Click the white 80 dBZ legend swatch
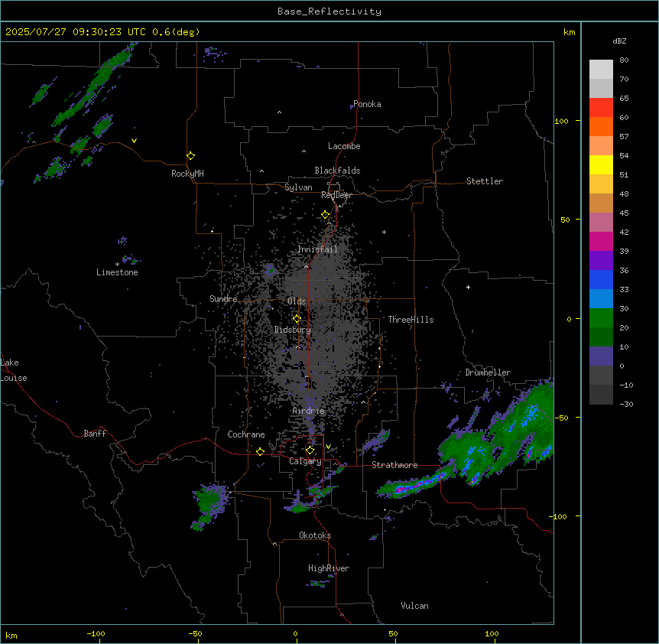The width and height of the screenshot is (659, 644). (601, 70)
